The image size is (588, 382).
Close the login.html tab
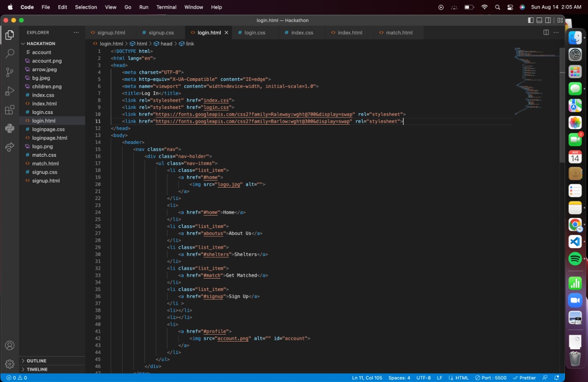pos(226,33)
